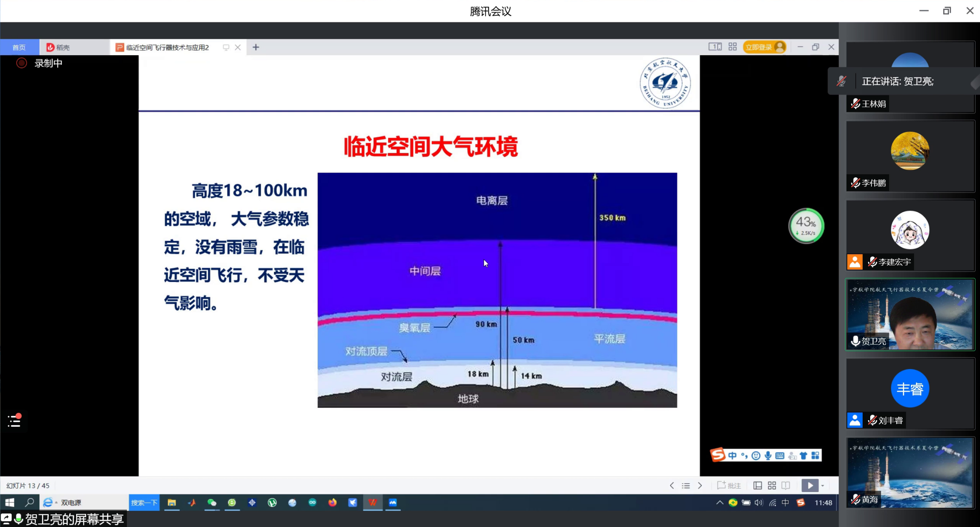The image size is (980, 527).
Task: Switch to the 首页 tab
Action: [x=19, y=47]
